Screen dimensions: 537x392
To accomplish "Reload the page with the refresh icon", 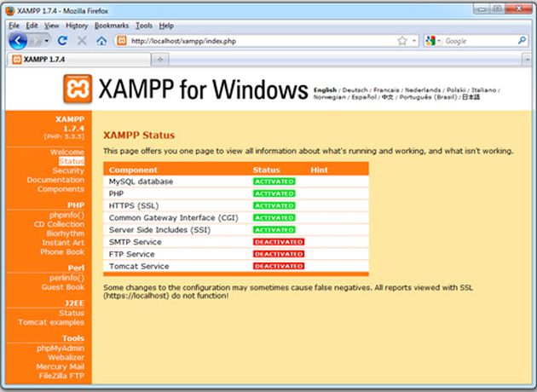I will tap(63, 41).
